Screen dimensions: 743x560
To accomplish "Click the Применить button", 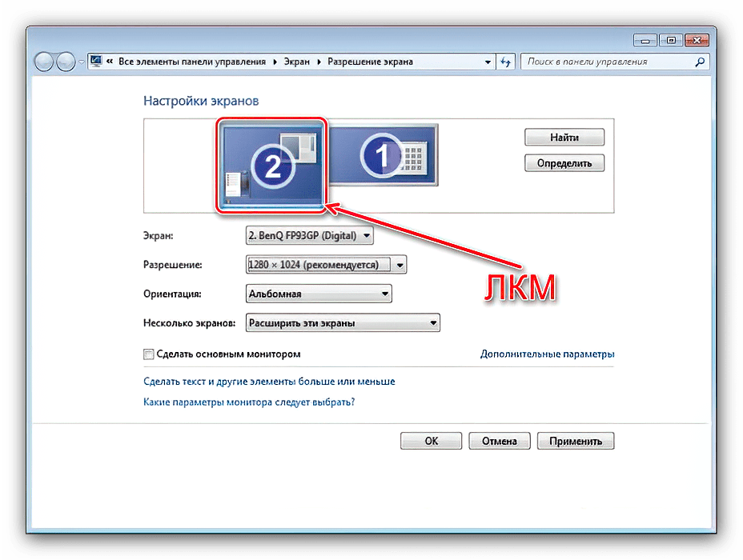I will click(x=576, y=441).
